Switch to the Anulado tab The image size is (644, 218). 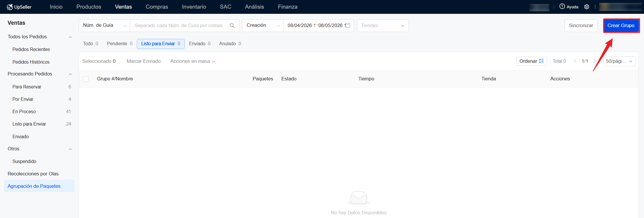[230, 44]
